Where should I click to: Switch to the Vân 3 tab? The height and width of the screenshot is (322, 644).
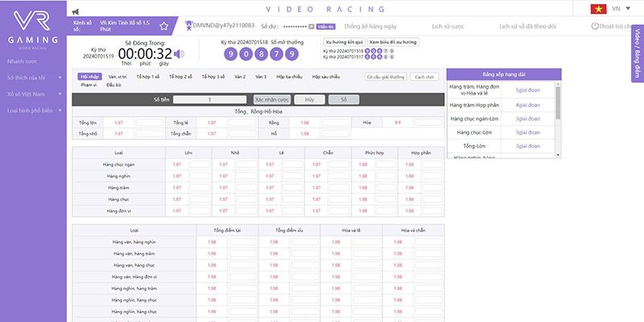tap(261, 76)
